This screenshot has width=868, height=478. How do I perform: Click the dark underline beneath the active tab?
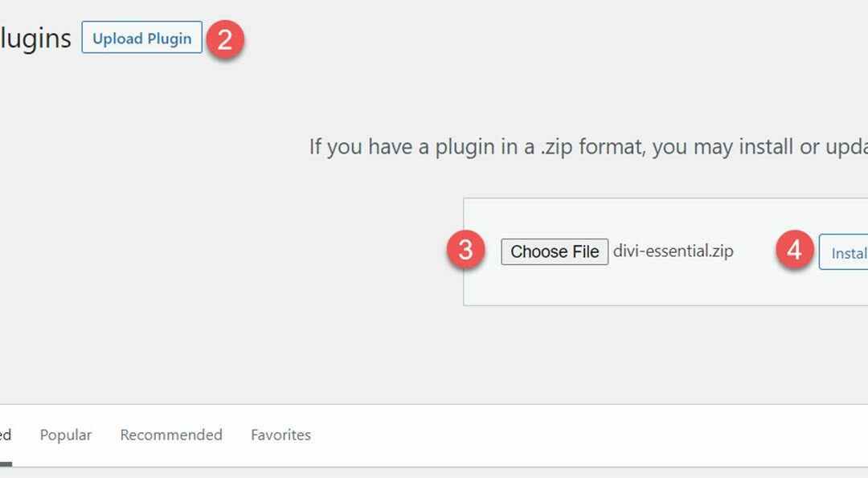click(5, 464)
